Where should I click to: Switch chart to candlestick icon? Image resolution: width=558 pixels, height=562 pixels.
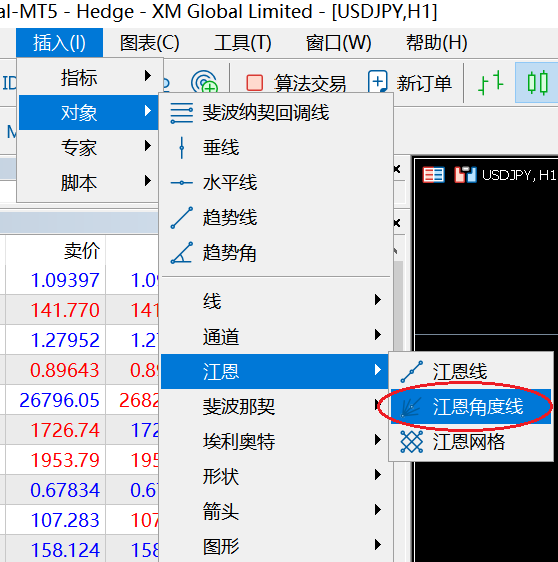click(x=537, y=83)
